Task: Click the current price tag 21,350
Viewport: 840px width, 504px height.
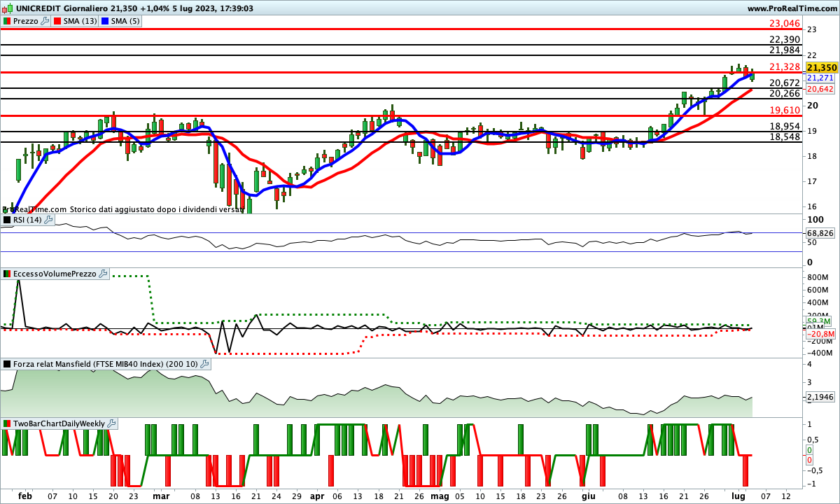Action: (x=821, y=67)
